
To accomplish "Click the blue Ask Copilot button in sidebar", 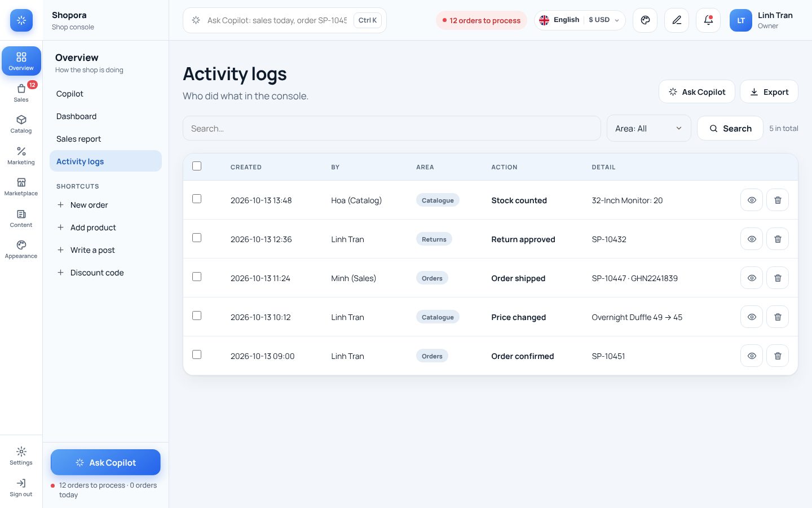I will (105, 462).
